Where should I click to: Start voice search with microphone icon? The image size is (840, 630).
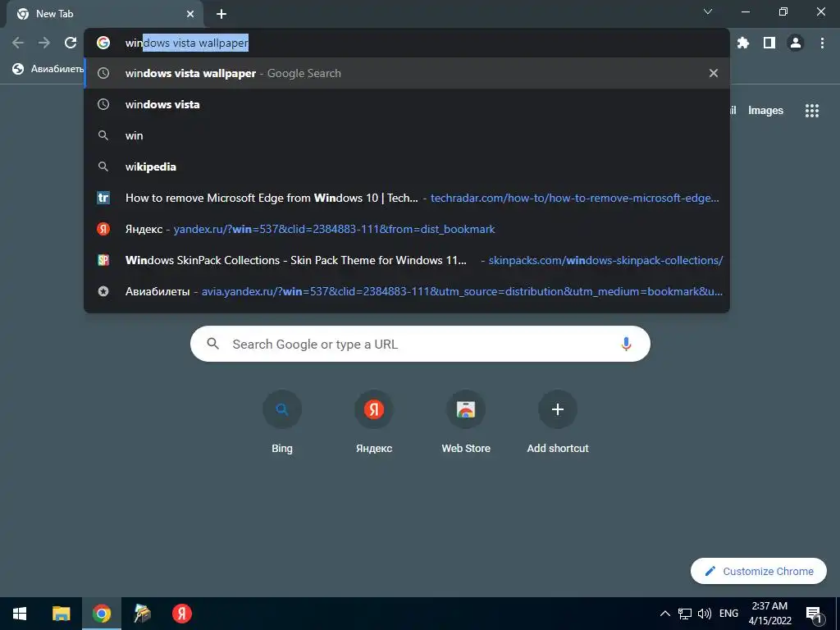[626, 344]
